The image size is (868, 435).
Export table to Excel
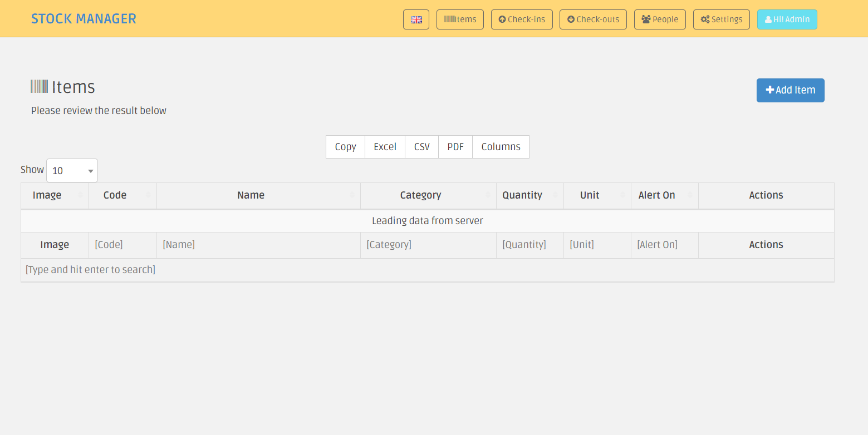click(385, 147)
